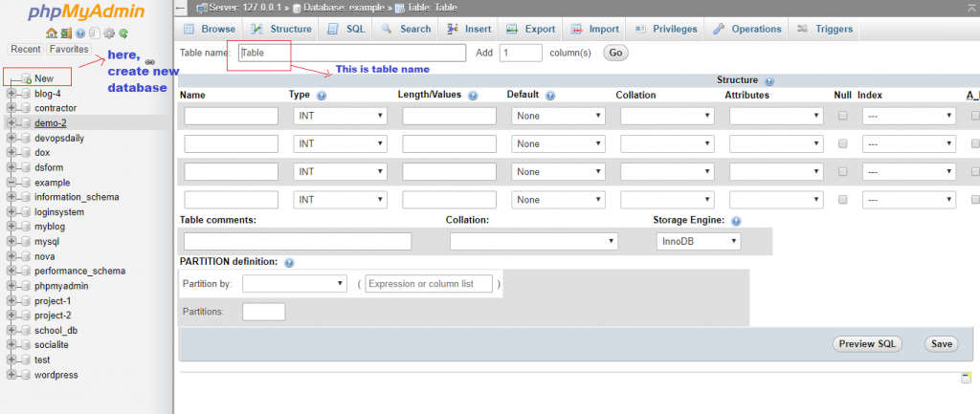
Task: Open the first row INT type dropdown
Action: (x=340, y=117)
